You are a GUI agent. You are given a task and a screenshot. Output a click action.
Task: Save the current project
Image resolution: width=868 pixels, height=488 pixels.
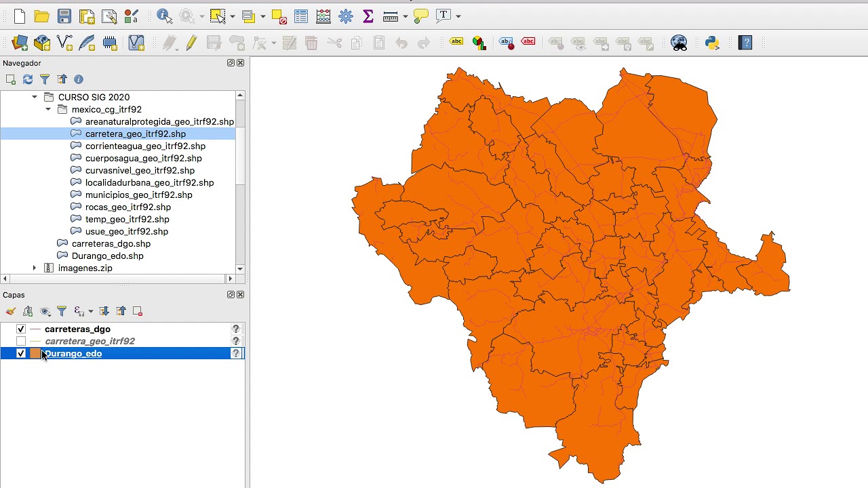(x=64, y=16)
